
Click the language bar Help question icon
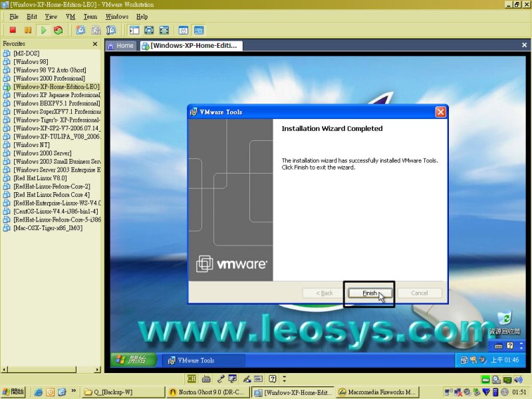pyautogui.click(x=273, y=378)
